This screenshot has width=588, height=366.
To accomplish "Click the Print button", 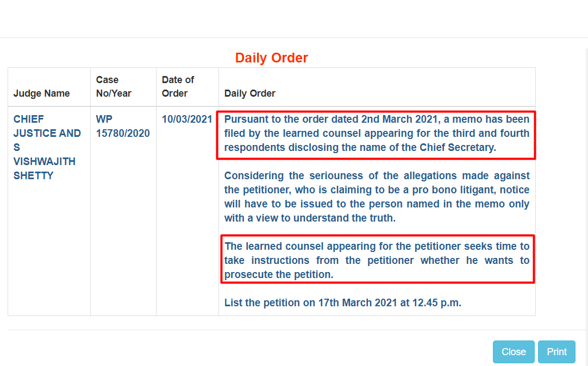I will 556,352.
